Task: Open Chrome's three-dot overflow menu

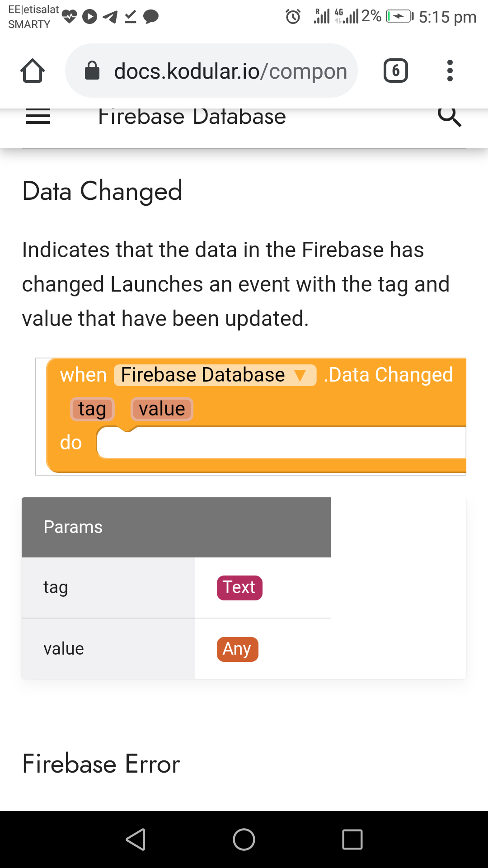Action: point(450,71)
